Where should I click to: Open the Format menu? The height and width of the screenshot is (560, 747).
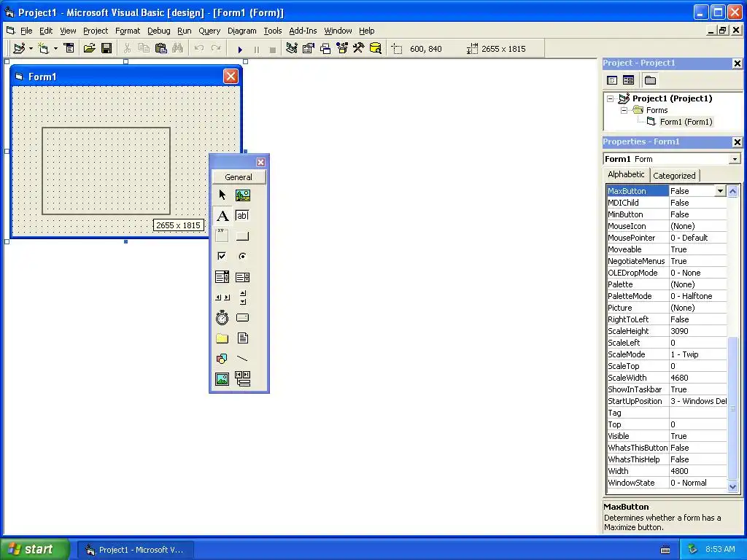click(128, 31)
